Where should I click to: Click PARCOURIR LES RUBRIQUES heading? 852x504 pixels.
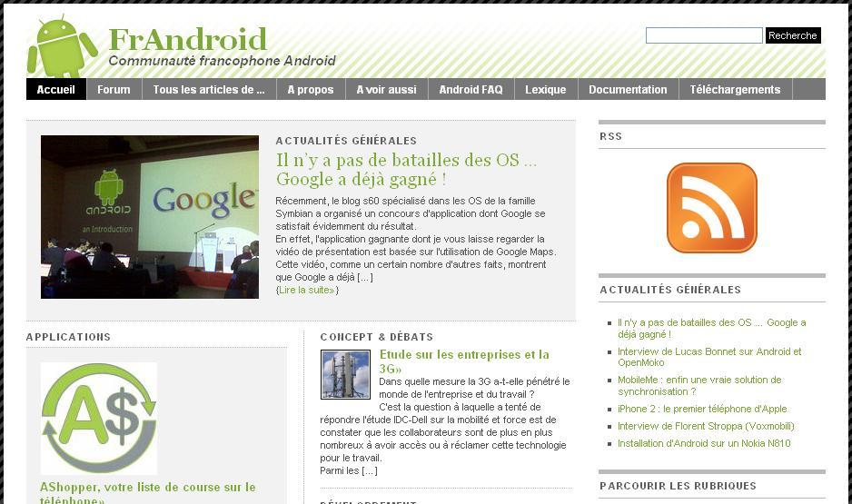(679, 486)
